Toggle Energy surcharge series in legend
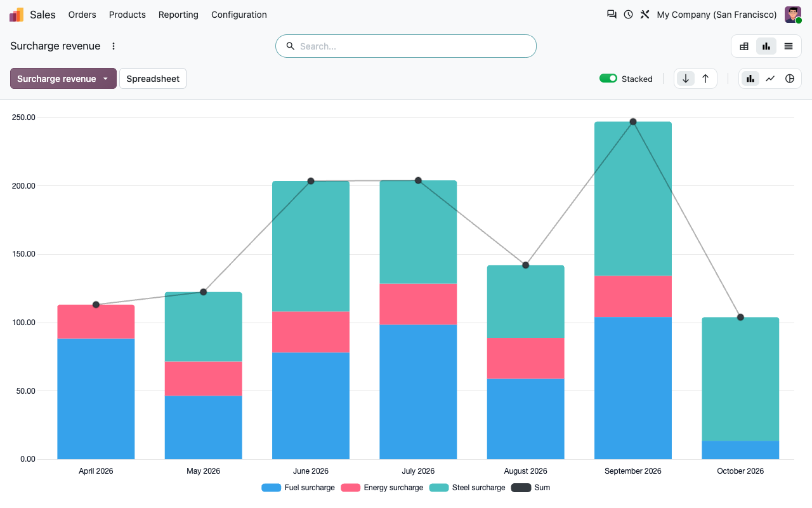The height and width of the screenshot is (508, 812). 382,488
